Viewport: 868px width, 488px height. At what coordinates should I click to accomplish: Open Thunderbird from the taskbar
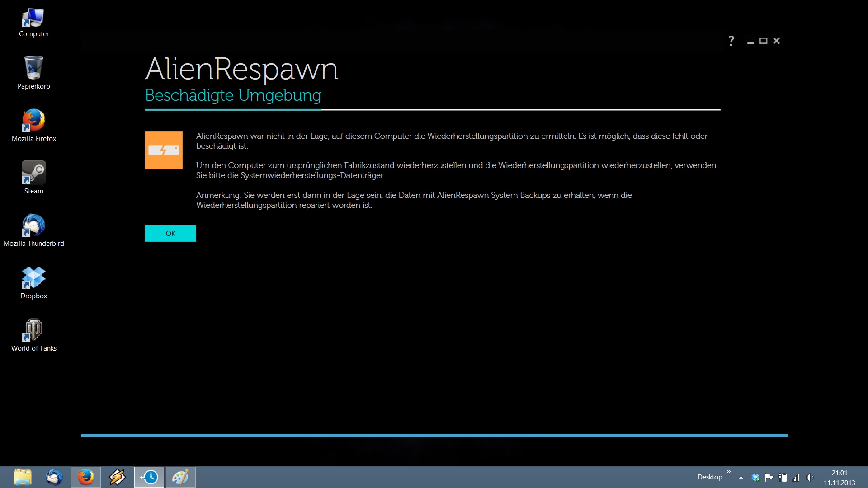[x=54, y=477]
